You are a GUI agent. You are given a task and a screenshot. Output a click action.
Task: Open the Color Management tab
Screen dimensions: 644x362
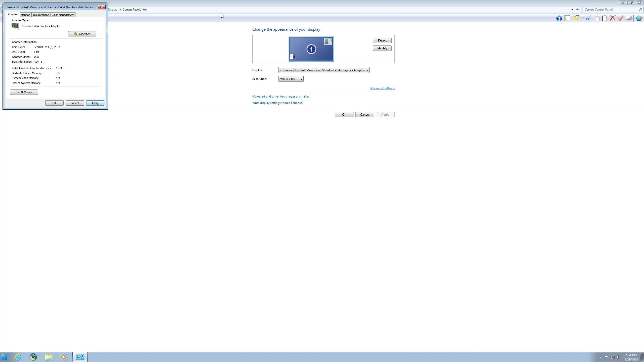coord(63,15)
